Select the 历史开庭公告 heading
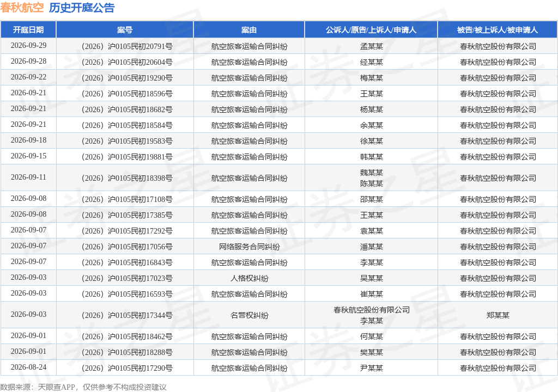The width and height of the screenshot is (558, 392). [x=82, y=8]
